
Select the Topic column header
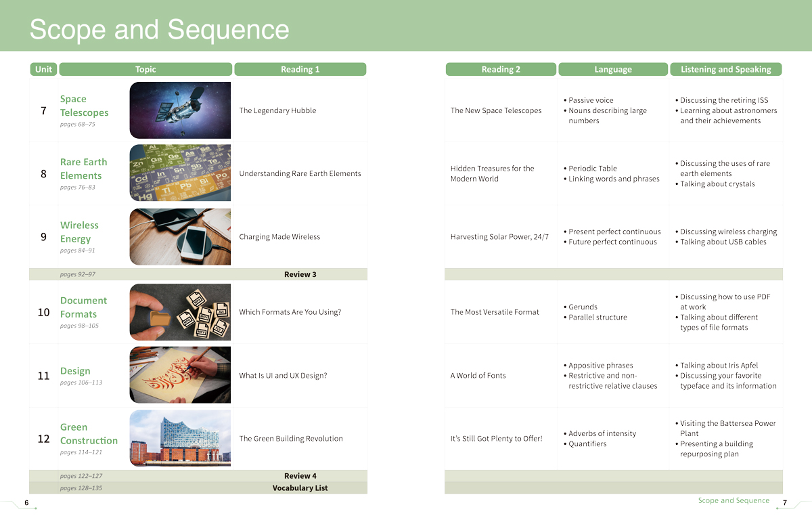click(x=145, y=69)
